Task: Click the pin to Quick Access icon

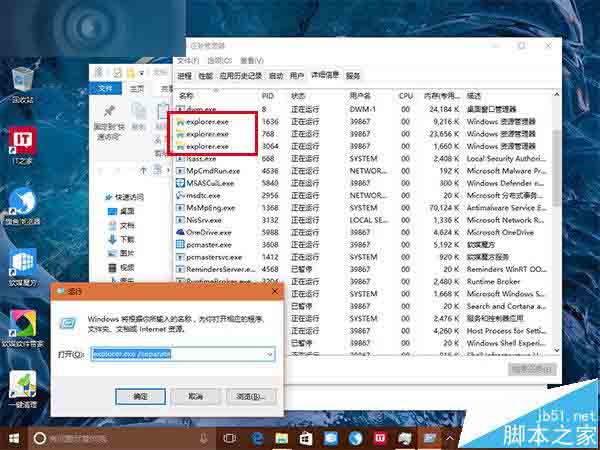Action: click(x=109, y=111)
